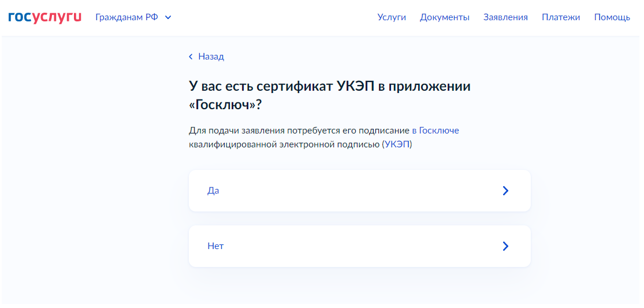Select the Да card text label
Image resolution: width=644 pixels, height=308 pixels.
(x=213, y=191)
